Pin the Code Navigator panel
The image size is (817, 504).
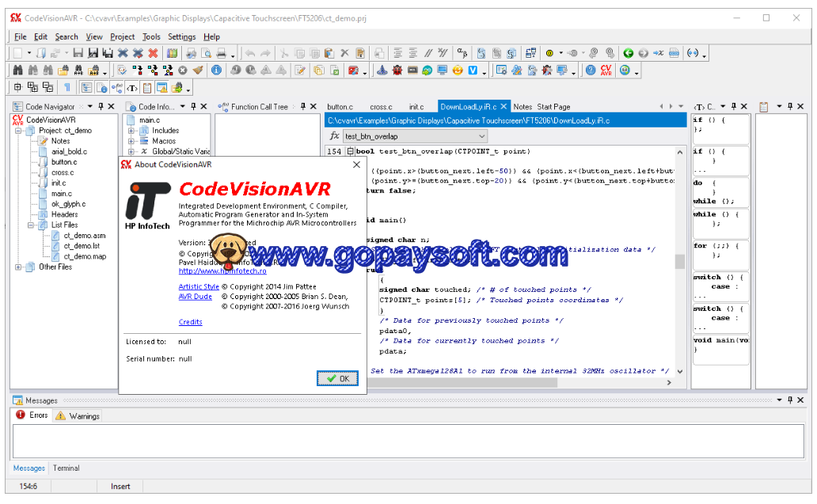click(x=101, y=106)
